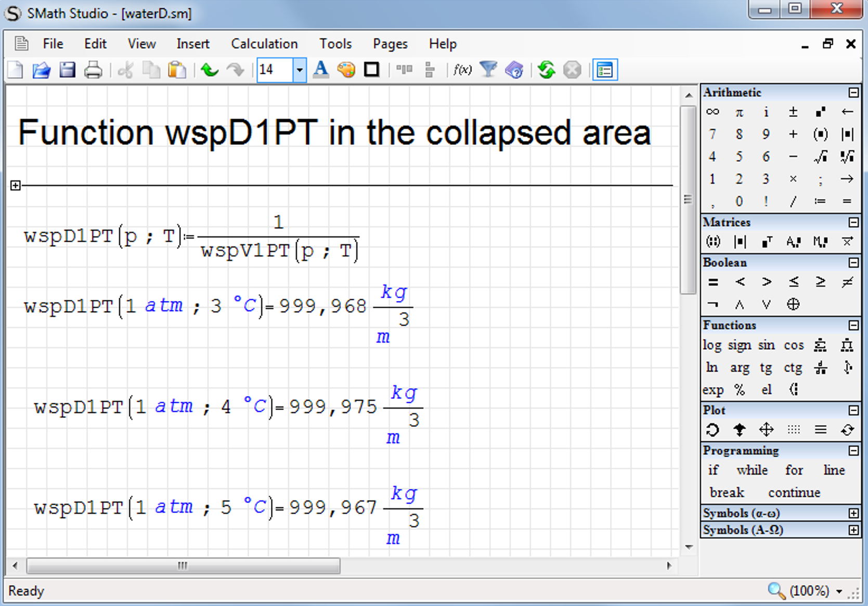Insert an if statement
The width and height of the screenshot is (868, 606).
[x=713, y=470]
